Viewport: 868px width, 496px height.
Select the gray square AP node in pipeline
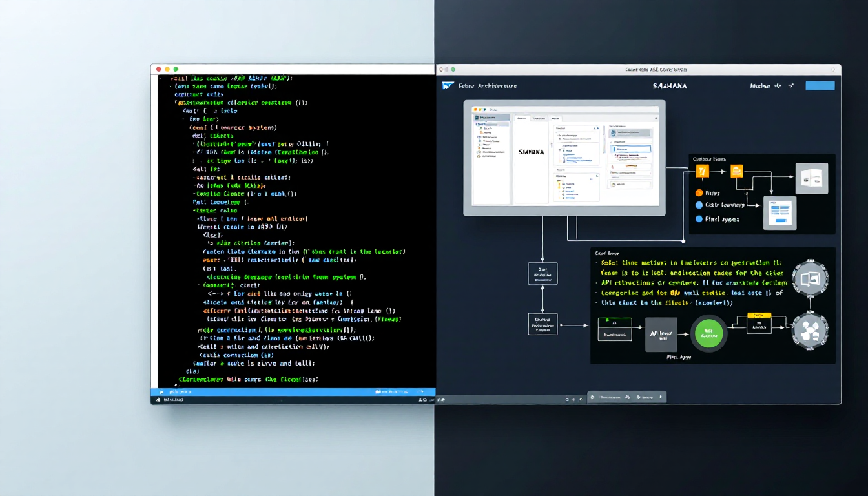pos(661,334)
